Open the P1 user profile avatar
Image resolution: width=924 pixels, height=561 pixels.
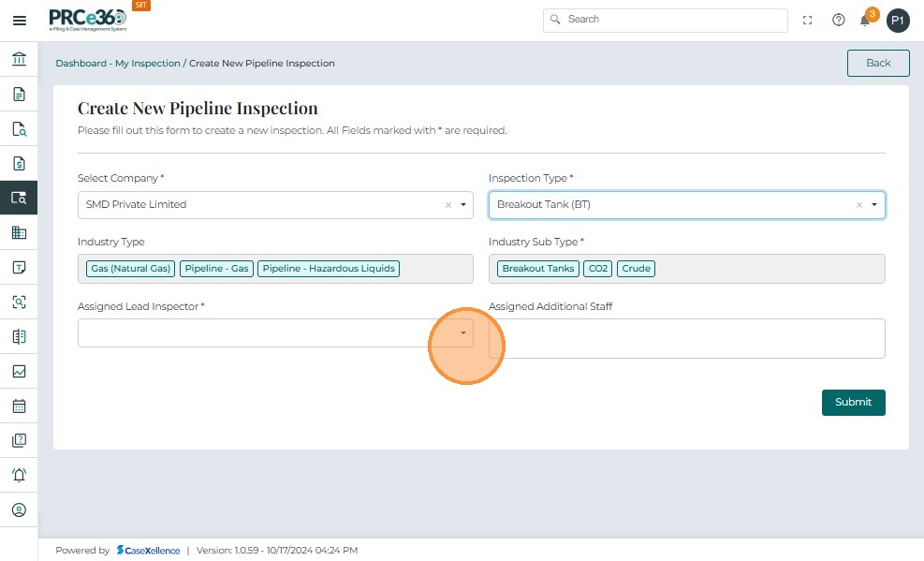coord(898,21)
